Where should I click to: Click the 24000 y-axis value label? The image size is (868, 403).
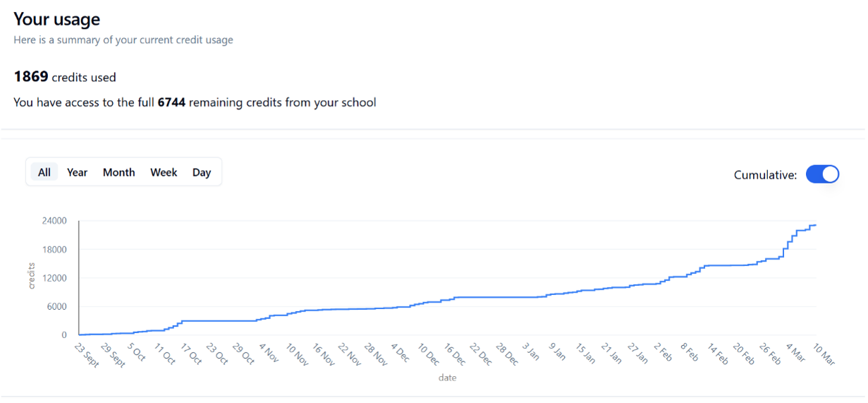(54, 221)
